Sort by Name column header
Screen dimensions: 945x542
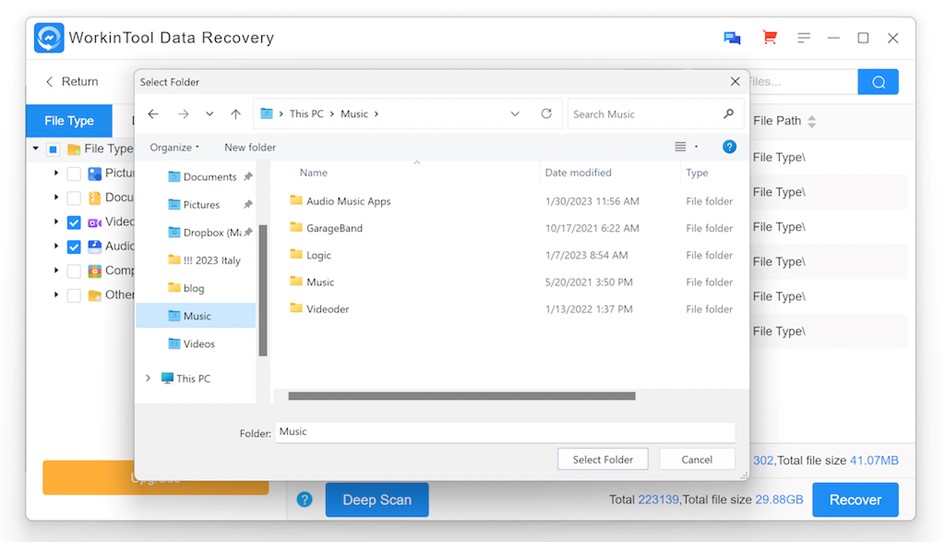pos(313,172)
